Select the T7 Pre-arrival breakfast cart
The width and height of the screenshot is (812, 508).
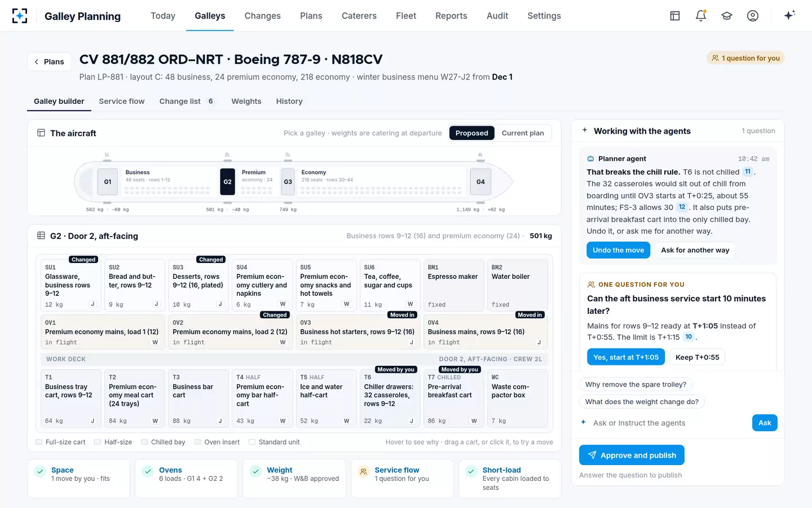point(453,398)
